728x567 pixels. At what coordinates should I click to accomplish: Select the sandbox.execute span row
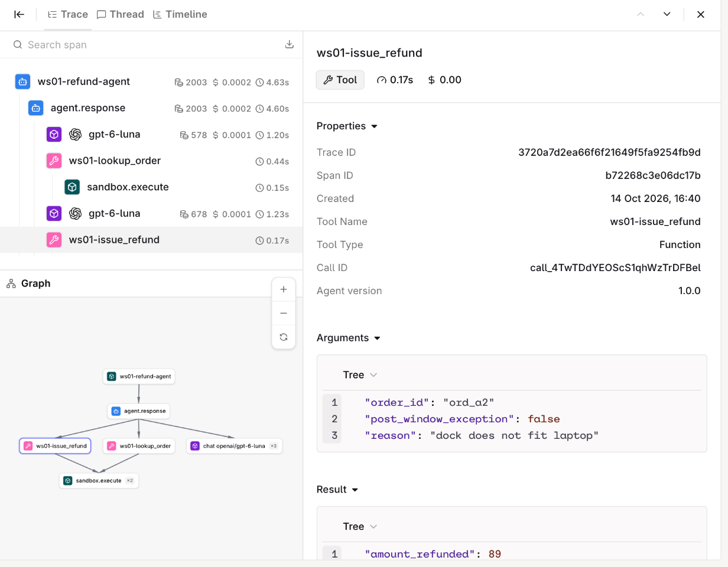pos(151,187)
